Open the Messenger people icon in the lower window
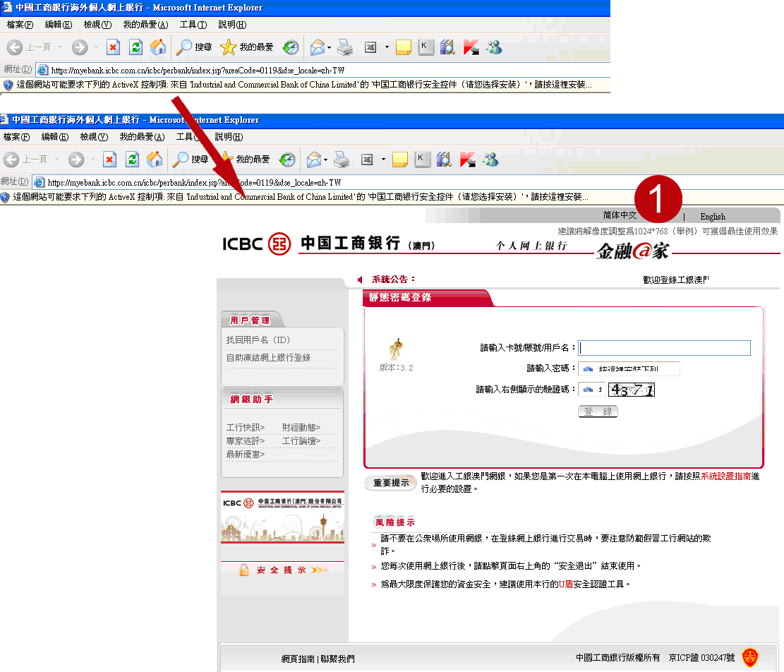This screenshot has height=672, width=784. [491, 160]
